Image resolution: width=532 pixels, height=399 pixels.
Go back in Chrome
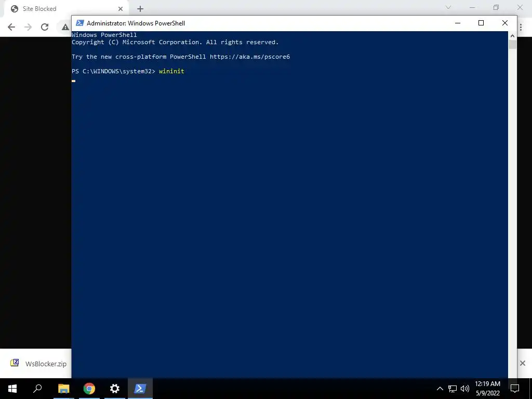click(11, 27)
